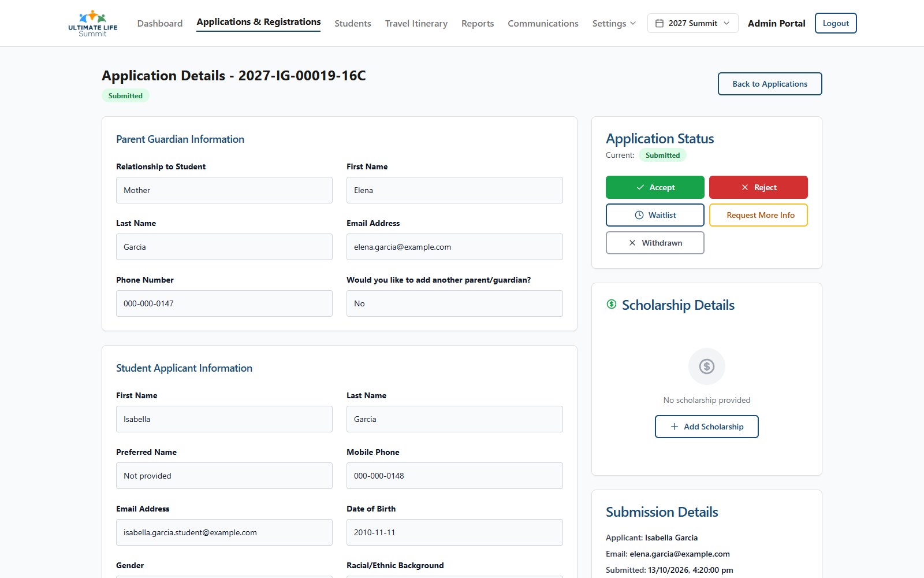
Task: Click the No scholarship provided text
Action: click(x=707, y=400)
